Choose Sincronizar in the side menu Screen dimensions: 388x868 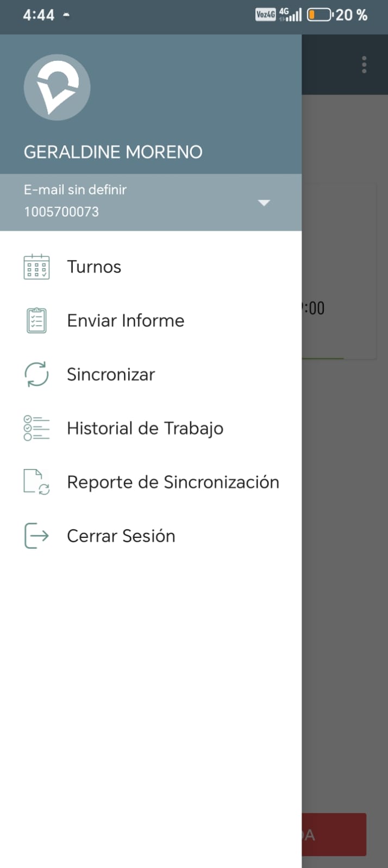[x=111, y=375]
